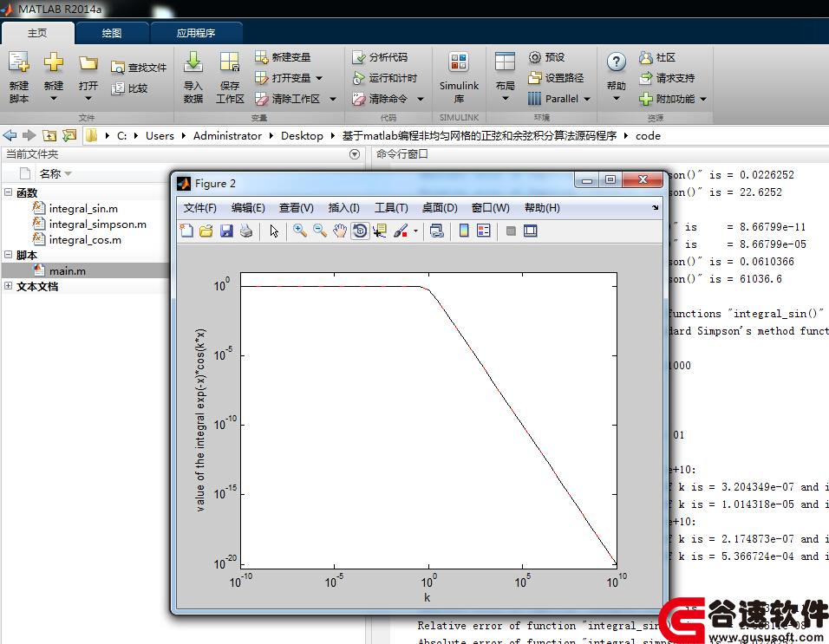Expand the Clear Workspace (清除工作区) dropdown arrow

(x=333, y=99)
